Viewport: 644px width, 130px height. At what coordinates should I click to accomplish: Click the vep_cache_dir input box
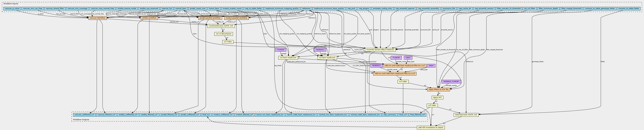[465, 8]
